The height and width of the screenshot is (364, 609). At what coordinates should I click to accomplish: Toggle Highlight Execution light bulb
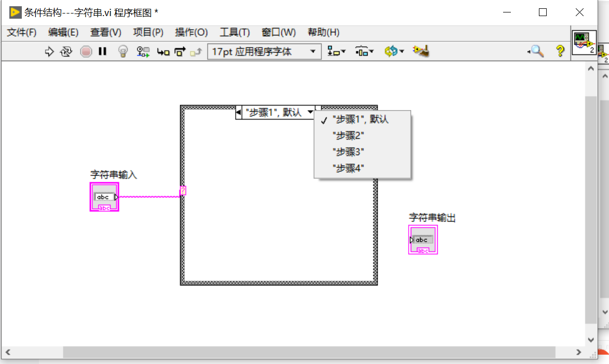pyautogui.click(x=123, y=51)
